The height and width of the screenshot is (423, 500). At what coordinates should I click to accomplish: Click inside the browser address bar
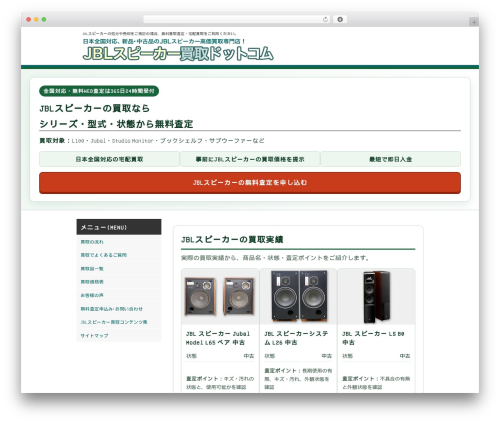[236, 19]
